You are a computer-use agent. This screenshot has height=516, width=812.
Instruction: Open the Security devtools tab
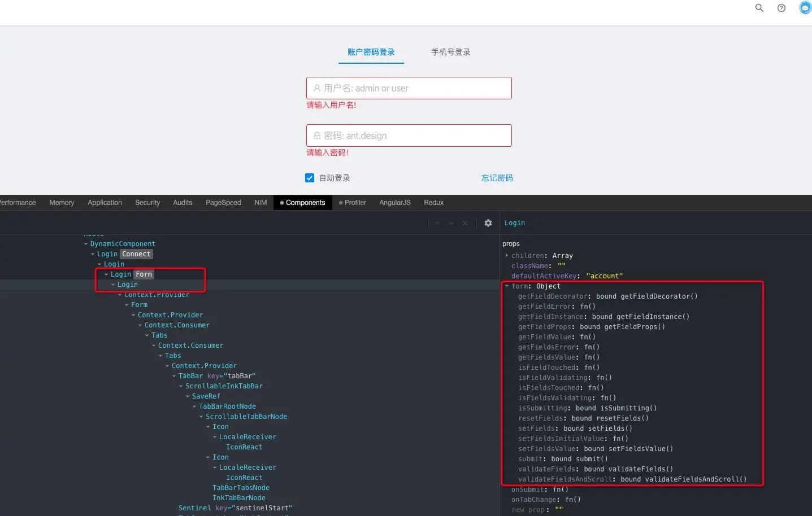click(x=147, y=203)
